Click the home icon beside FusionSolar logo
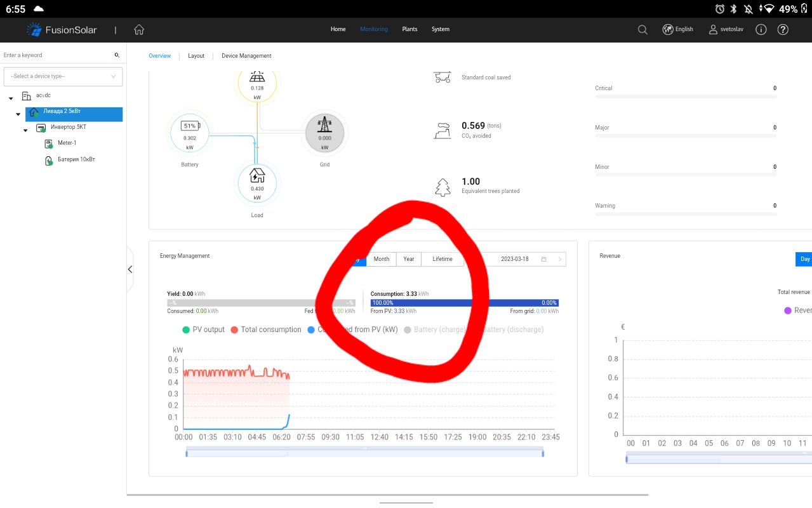The width and height of the screenshot is (812, 508). [x=139, y=30]
